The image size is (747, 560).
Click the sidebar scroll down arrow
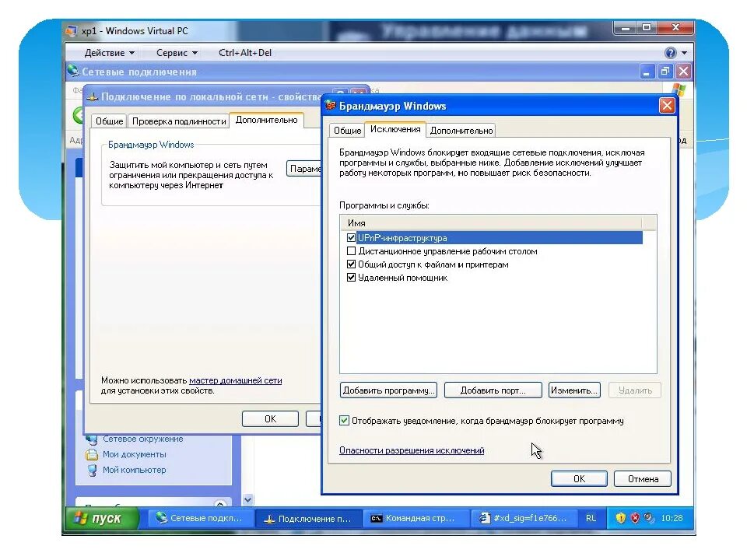[x=247, y=499]
